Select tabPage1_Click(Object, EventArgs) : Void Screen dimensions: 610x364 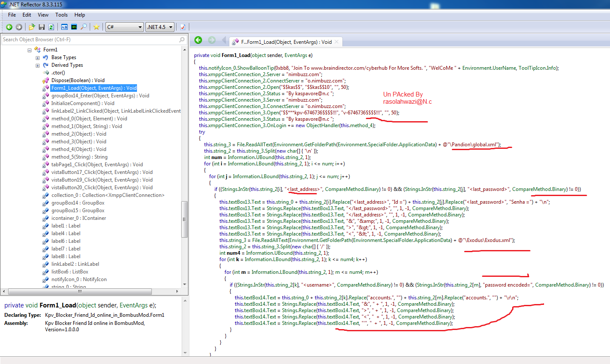pos(97,165)
